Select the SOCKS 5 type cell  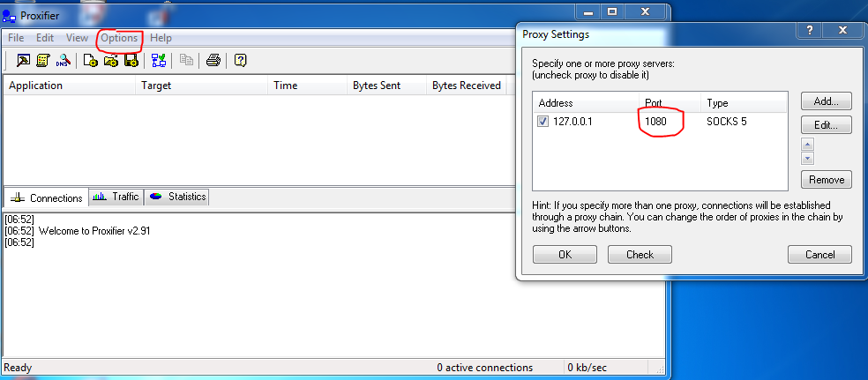point(726,122)
